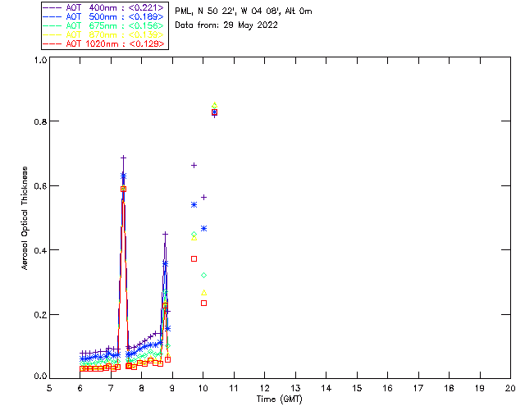Viewport: 525px width, 420px height.
Task: Click the AOT 675nm legend entry
Action: [104, 25]
